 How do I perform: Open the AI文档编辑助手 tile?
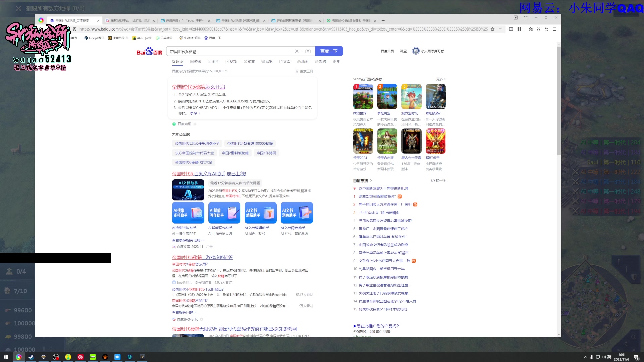[260, 213]
